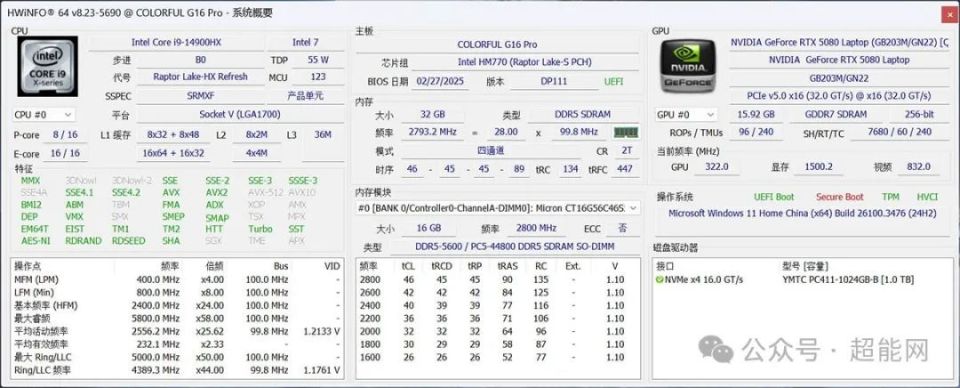The height and width of the screenshot is (388, 960).
Task: Click the HVCI status indicator
Action: tap(927, 197)
